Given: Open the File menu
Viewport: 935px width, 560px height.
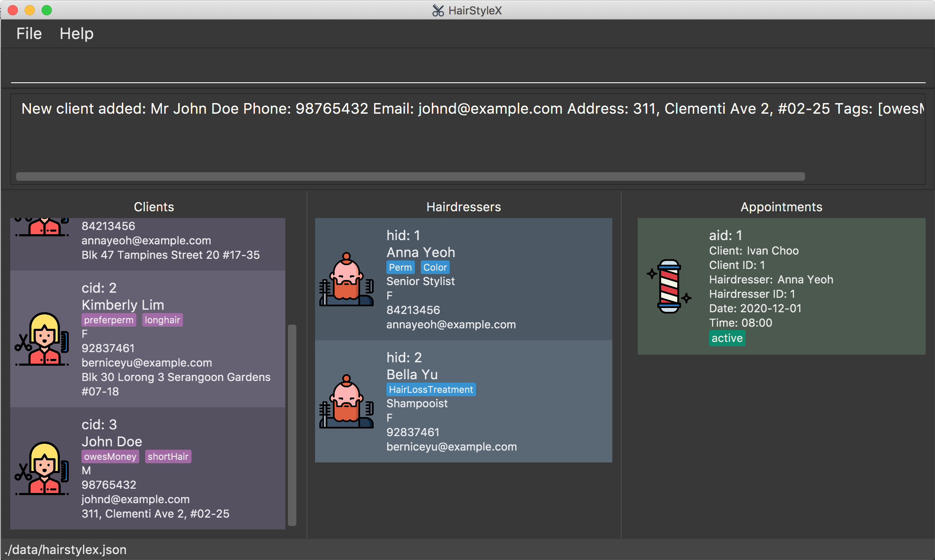Looking at the screenshot, I should click(29, 34).
